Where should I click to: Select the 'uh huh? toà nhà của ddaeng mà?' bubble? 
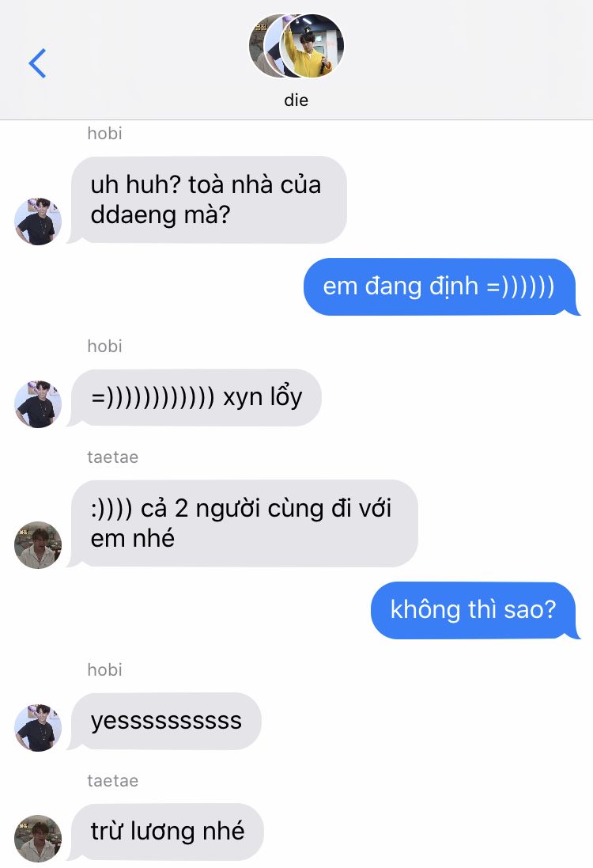(209, 200)
